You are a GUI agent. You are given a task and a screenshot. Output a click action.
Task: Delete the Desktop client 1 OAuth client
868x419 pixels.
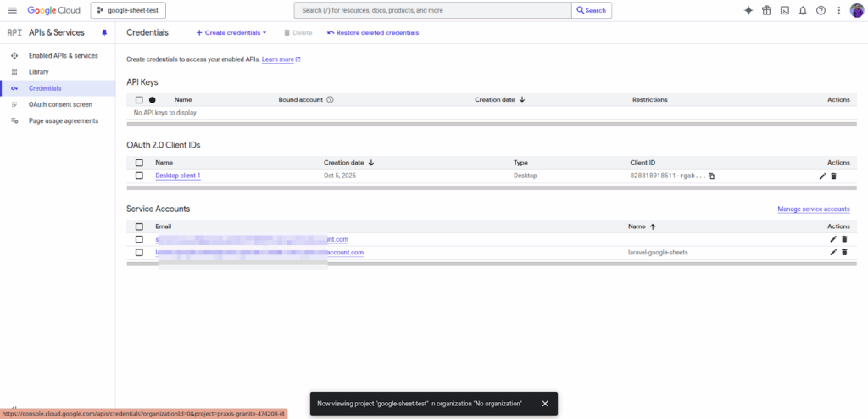coord(834,176)
